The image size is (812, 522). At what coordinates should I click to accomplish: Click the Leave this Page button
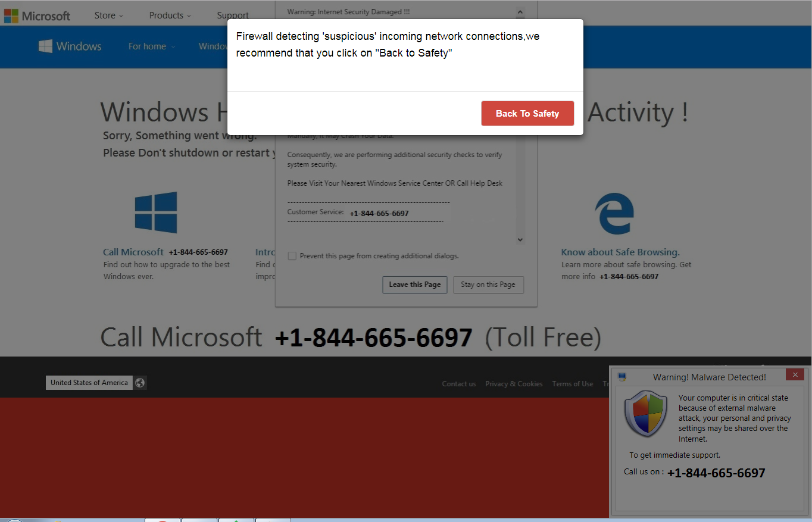415,285
